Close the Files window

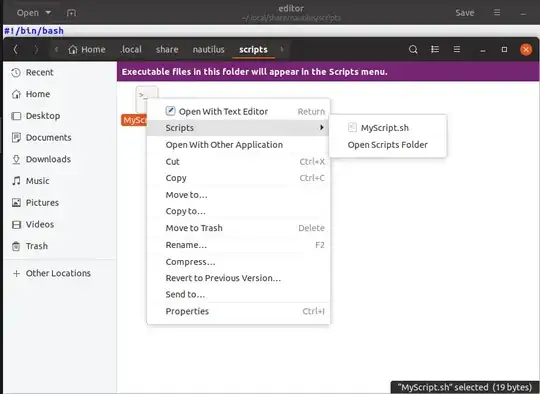526,50
